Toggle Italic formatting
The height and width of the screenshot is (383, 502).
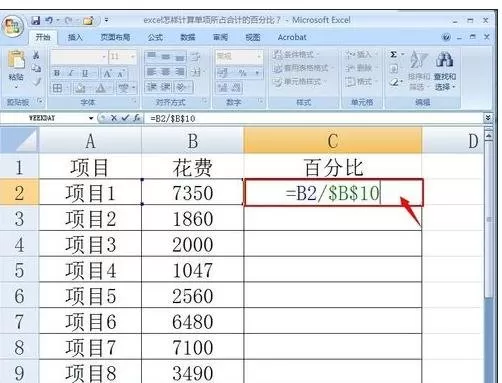71,73
